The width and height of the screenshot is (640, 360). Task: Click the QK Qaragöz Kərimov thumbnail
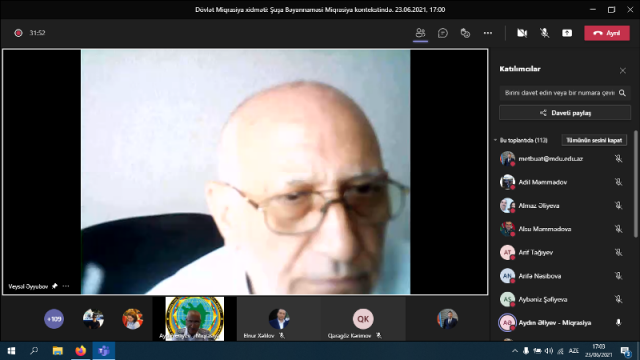point(363,319)
